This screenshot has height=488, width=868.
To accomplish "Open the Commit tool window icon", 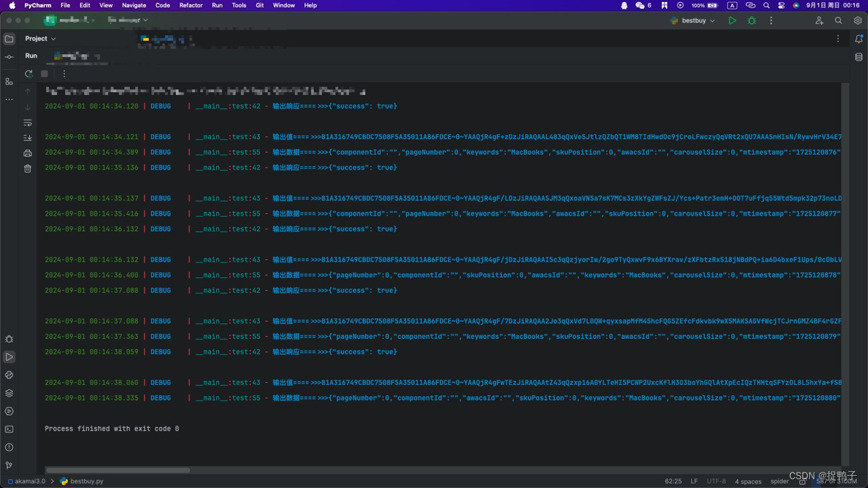I will [9, 57].
